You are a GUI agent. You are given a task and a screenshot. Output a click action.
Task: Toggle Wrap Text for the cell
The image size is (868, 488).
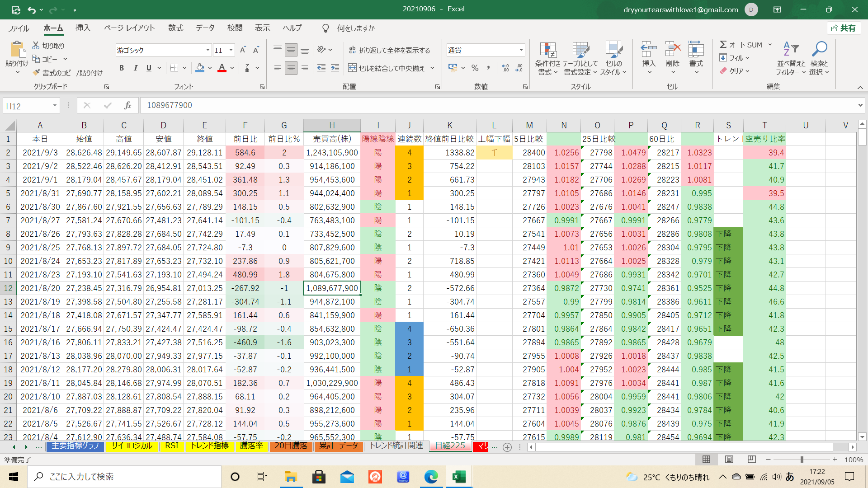[389, 50]
